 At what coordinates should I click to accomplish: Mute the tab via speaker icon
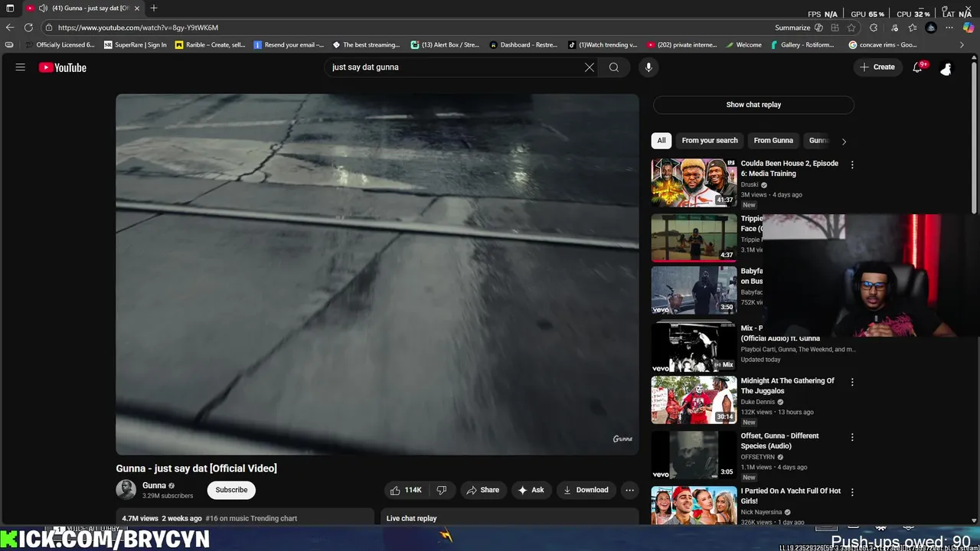44,8
